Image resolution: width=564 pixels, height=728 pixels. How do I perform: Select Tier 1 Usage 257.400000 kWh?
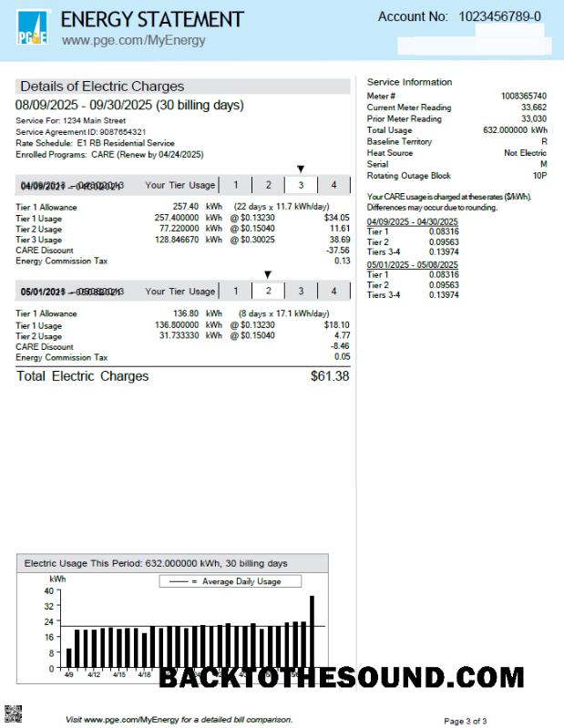click(188, 218)
